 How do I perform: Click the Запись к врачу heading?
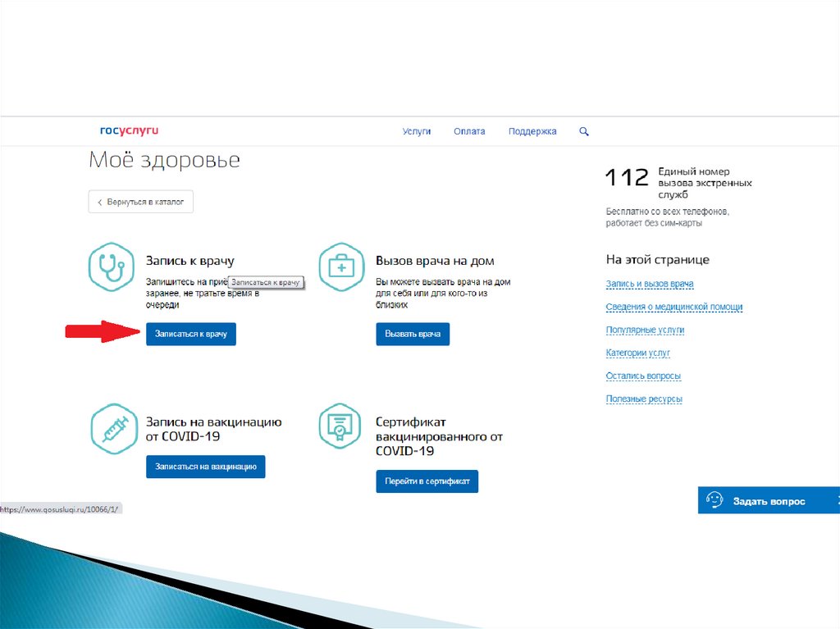point(190,261)
